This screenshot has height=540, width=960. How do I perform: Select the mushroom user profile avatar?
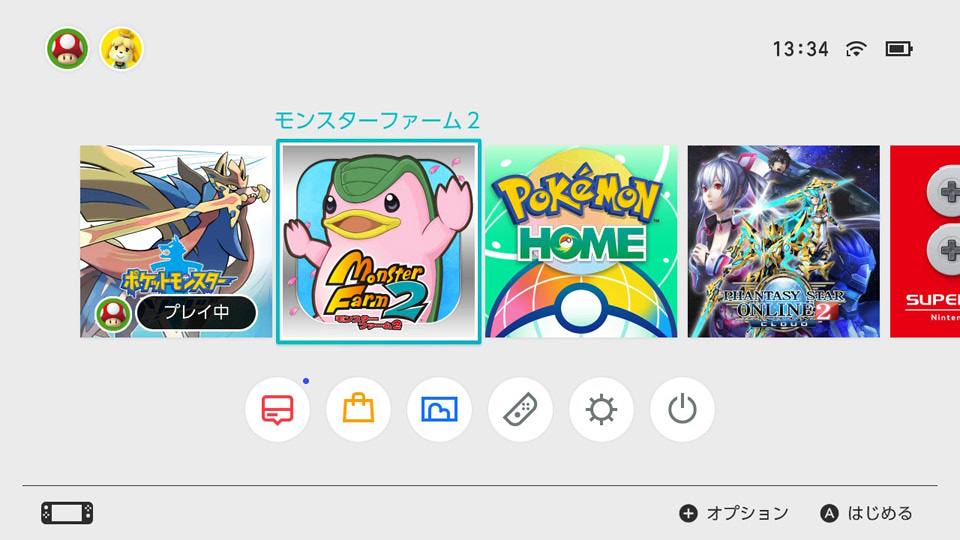tap(67, 48)
